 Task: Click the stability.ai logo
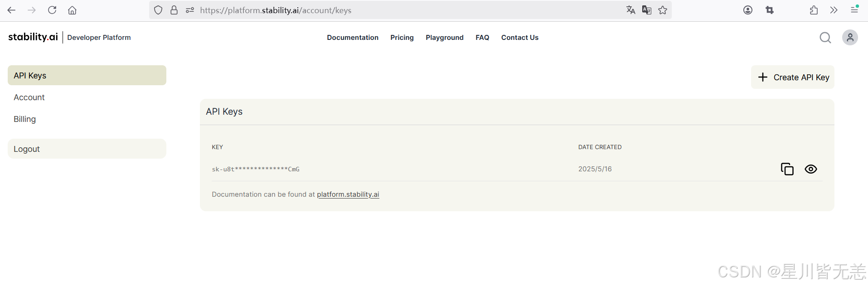tap(33, 37)
